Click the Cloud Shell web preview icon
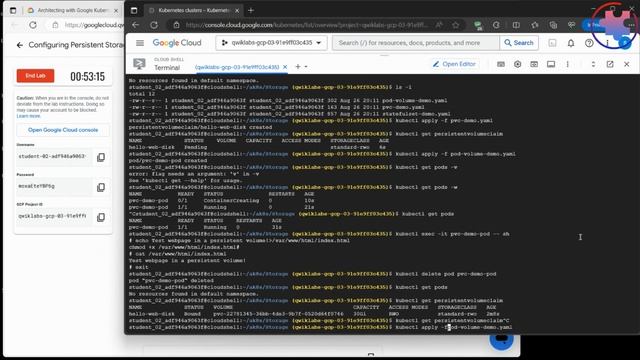The height and width of the screenshot is (360, 640). point(534,64)
